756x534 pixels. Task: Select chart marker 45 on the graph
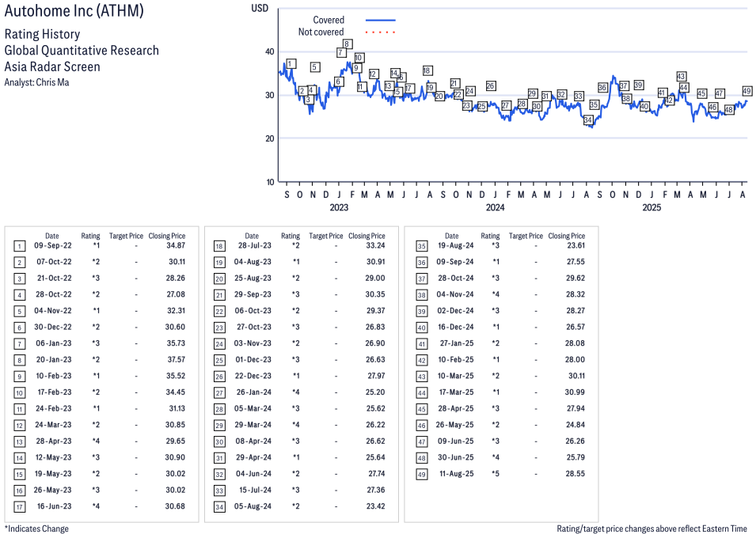tap(702, 93)
